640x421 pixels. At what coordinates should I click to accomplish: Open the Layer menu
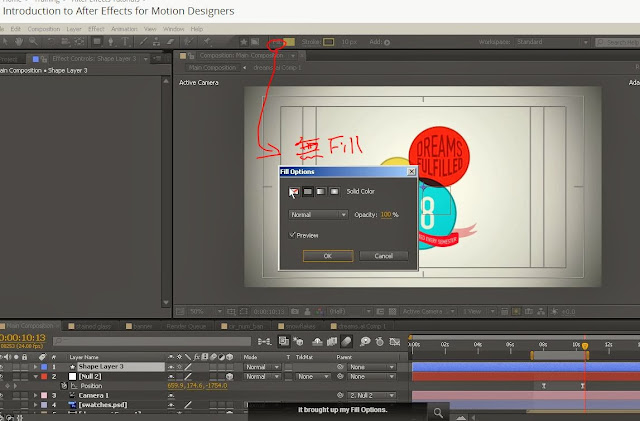pyautogui.click(x=74, y=29)
